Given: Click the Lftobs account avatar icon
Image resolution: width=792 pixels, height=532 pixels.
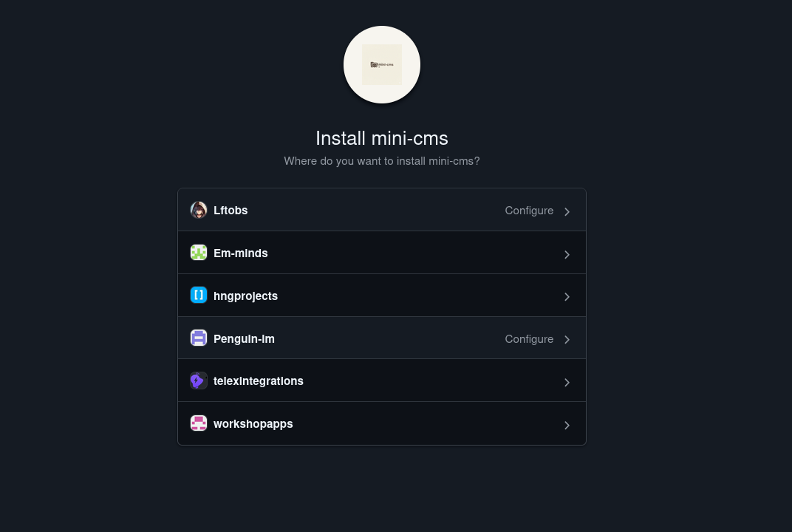Looking at the screenshot, I should point(199,210).
